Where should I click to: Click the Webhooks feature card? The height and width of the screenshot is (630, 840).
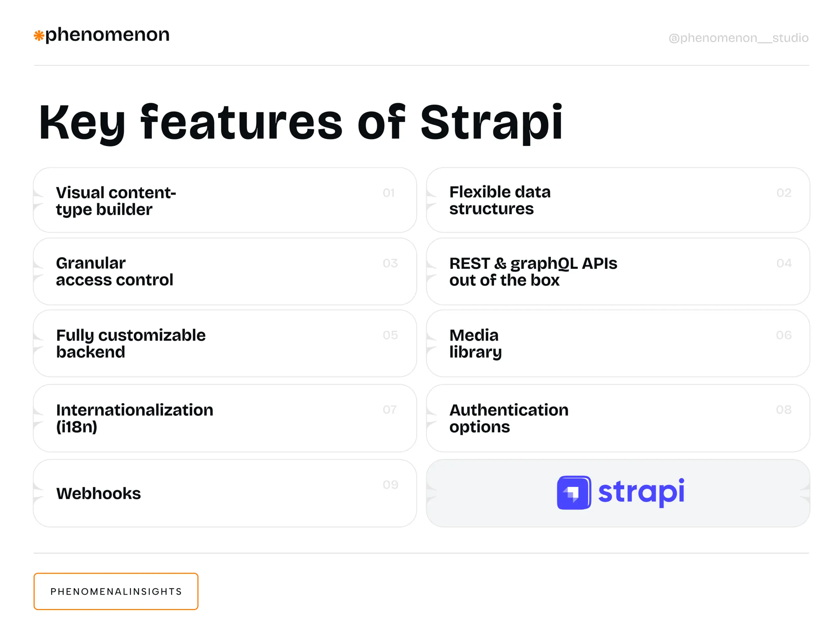click(225, 493)
